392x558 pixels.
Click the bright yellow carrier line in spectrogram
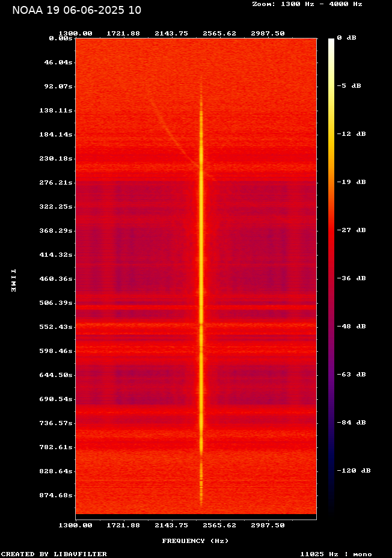201,290
